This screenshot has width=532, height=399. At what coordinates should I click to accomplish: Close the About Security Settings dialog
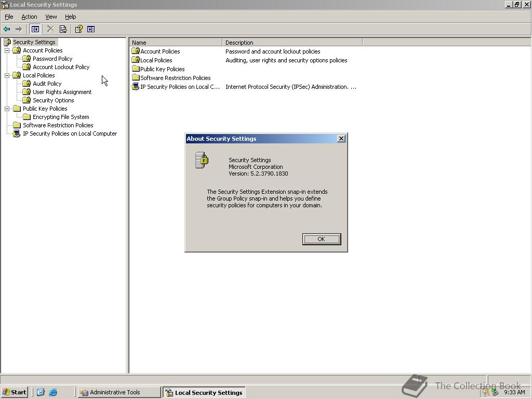click(341, 138)
